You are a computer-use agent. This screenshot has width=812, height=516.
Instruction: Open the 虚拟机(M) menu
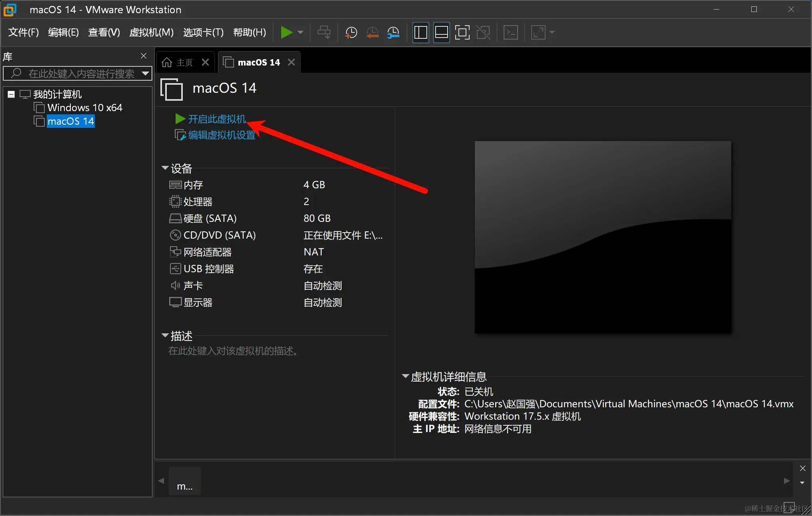click(151, 32)
